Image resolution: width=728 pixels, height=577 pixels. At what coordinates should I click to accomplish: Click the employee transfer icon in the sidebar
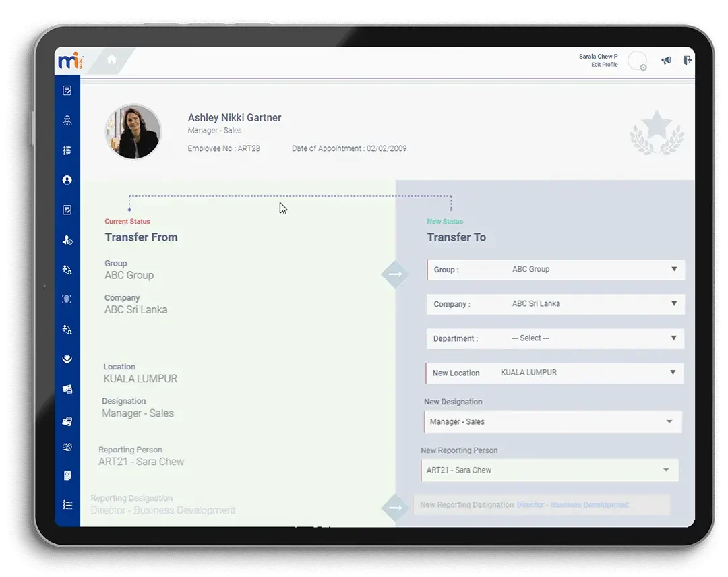[x=67, y=329]
